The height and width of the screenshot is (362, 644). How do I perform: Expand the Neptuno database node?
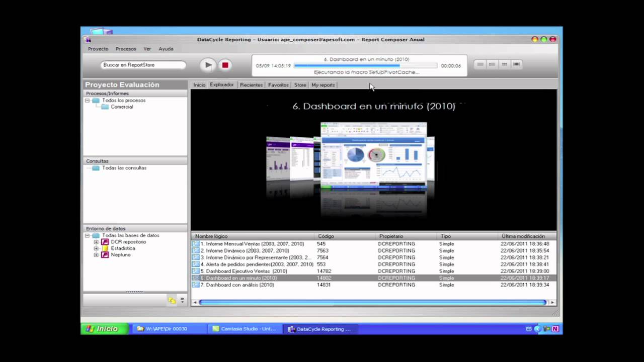pos(96,255)
